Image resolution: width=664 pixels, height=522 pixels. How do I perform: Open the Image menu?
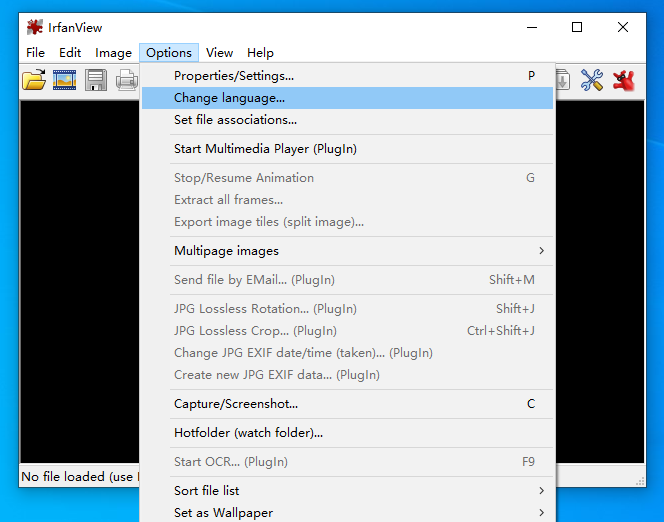coord(113,53)
